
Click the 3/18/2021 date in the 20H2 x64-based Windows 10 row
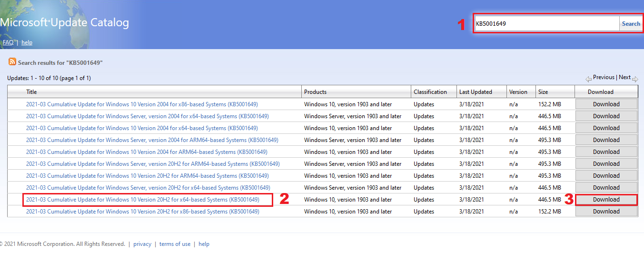(471, 200)
